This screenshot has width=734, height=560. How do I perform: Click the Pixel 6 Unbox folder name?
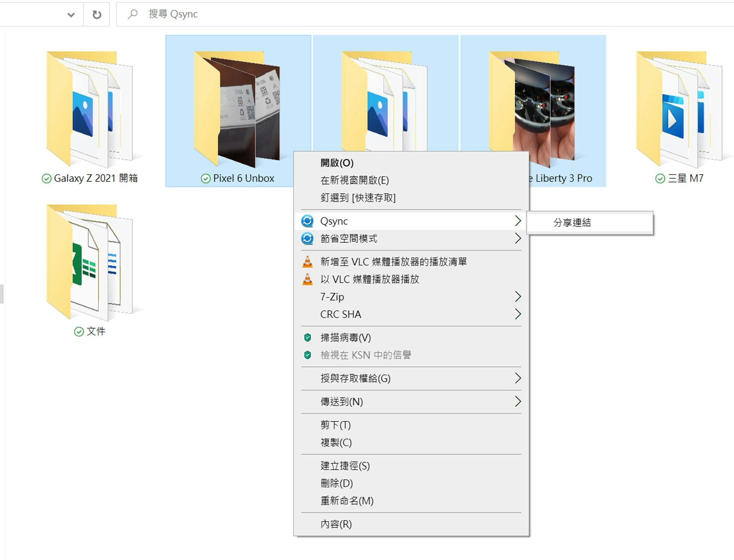[x=244, y=179]
